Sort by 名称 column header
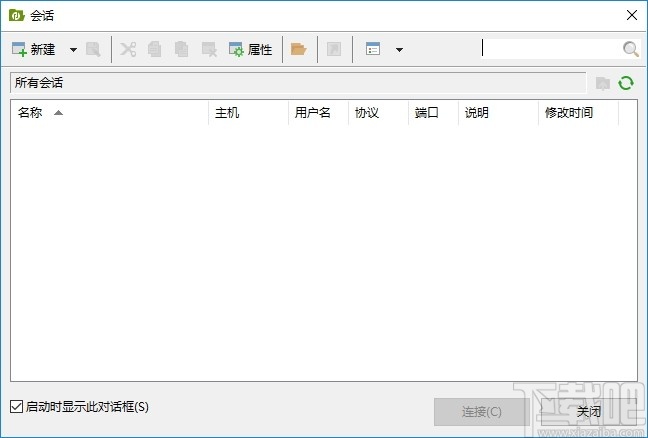This screenshot has width=648, height=438. tap(109, 112)
